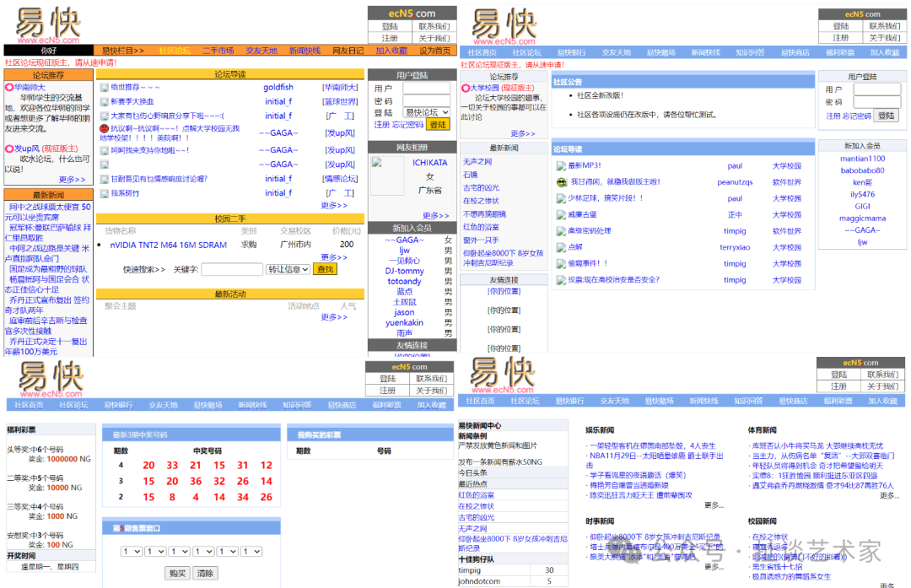Open the NBA11月29日 entertainment news link
Screen dimensions: 911x588
pyautogui.click(x=656, y=460)
